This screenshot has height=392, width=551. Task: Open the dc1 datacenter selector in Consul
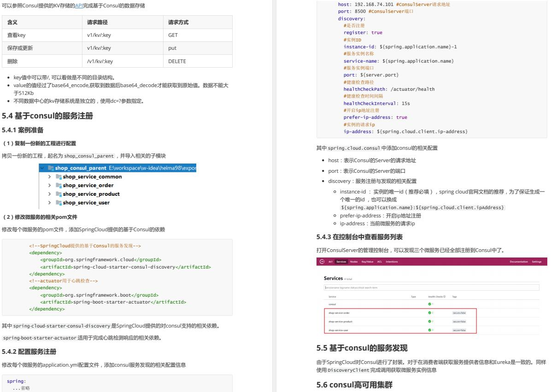tap(331, 262)
